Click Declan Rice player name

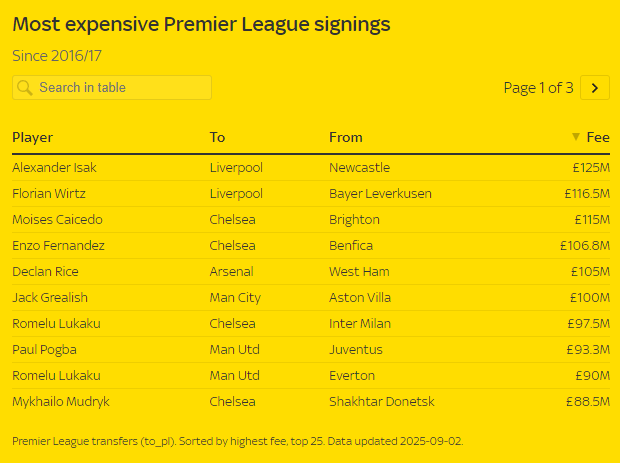click(x=45, y=271)
